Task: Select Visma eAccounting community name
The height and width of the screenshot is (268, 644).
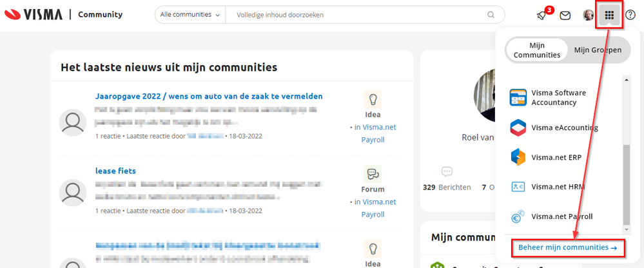Action: [x=564, y=128]
